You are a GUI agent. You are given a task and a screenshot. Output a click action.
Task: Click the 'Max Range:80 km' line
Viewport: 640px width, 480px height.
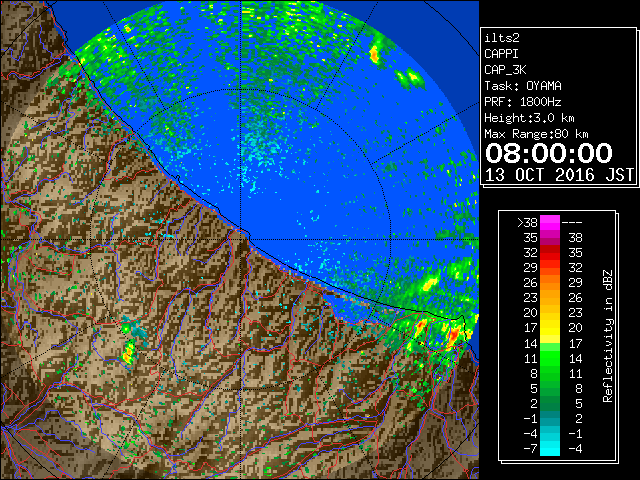pos(536,134)
